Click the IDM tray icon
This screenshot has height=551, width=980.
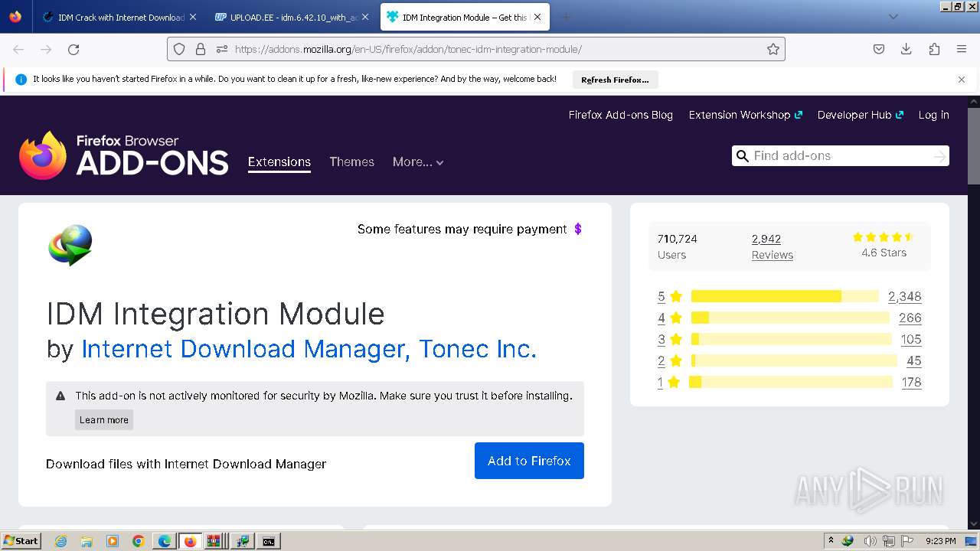point(848,541)
